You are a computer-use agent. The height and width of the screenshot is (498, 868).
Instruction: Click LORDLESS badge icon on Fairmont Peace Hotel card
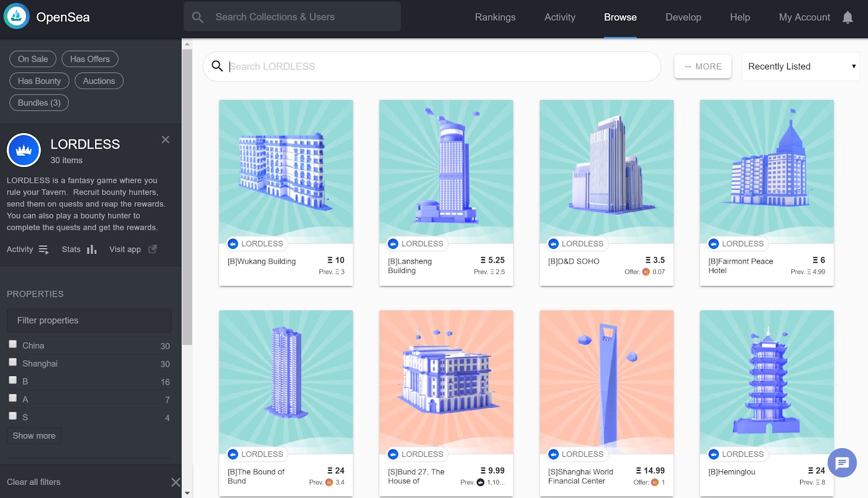[713, 244]
